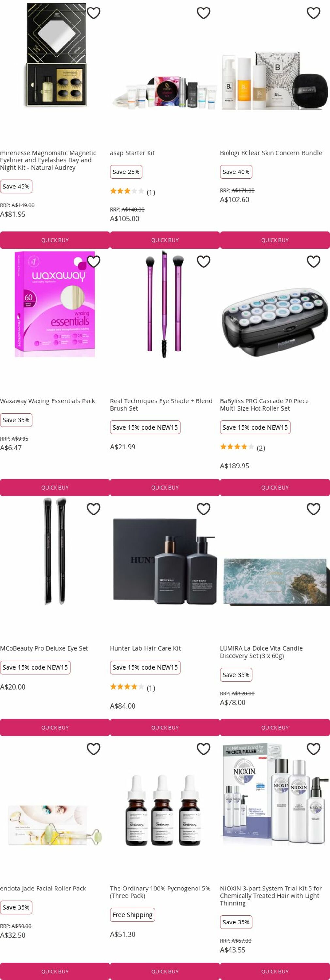Quick buy MCoBeauty Pro Deluxe Eye Set

coord(55,727)
